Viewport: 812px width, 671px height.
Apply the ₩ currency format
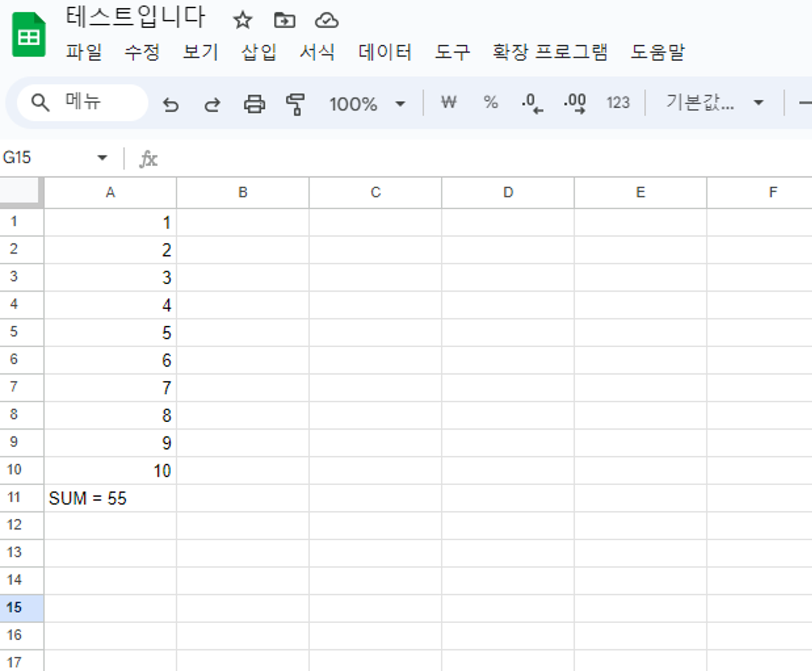click(x=449, y=103)
